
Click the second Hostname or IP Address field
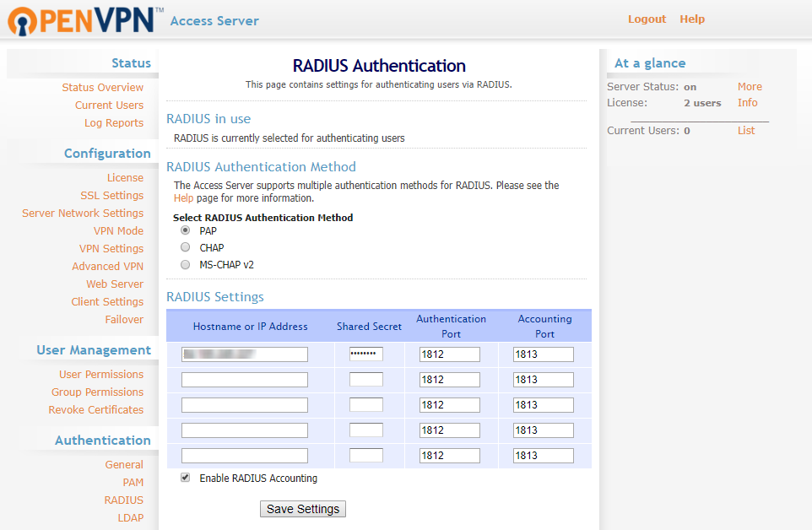tap(244, 379)
